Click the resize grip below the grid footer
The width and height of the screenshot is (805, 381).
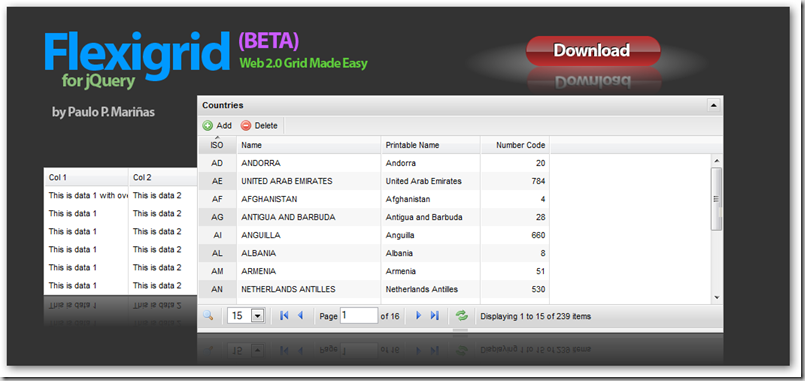click(x=460, y=331)
